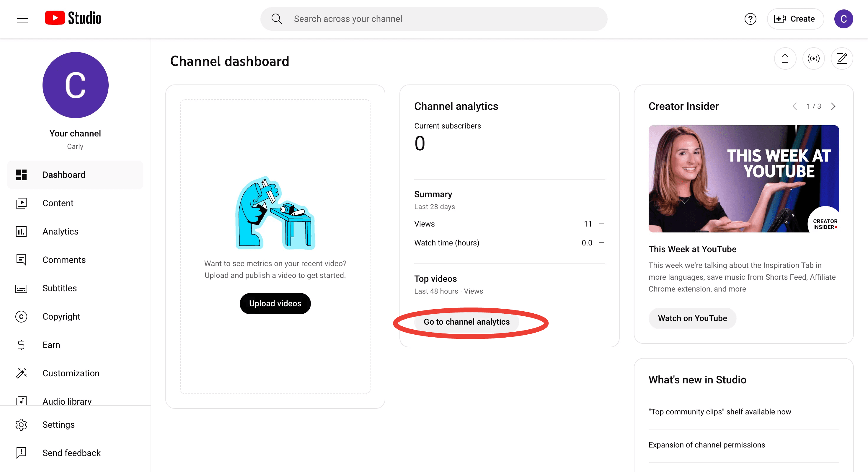868x472 pixels.
Task: Click the Content video icon in sidebar
Action: coord(21,203)
